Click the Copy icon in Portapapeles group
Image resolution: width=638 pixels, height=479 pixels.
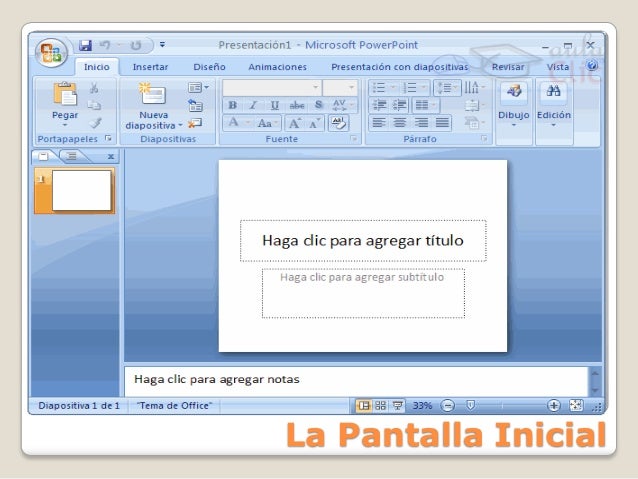pos(94,105)
